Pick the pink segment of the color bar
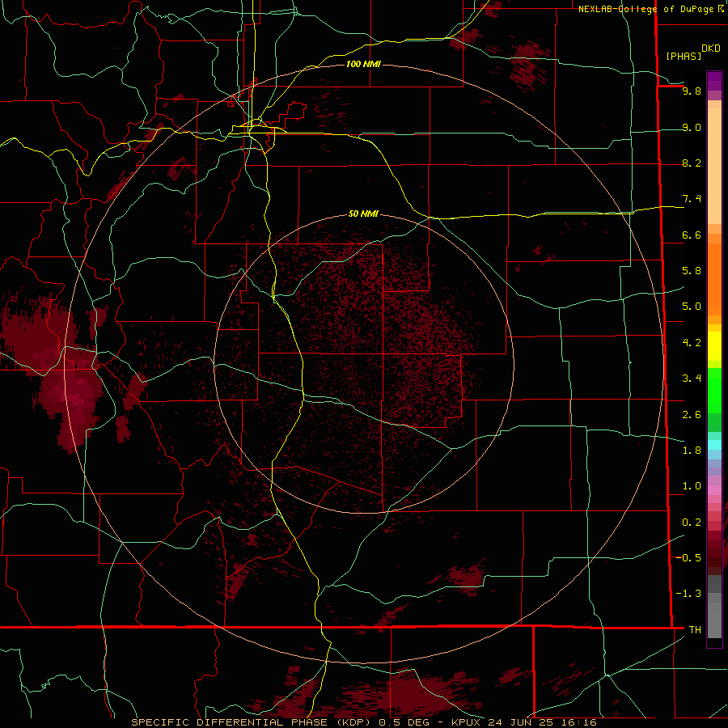 coord(714,490)
